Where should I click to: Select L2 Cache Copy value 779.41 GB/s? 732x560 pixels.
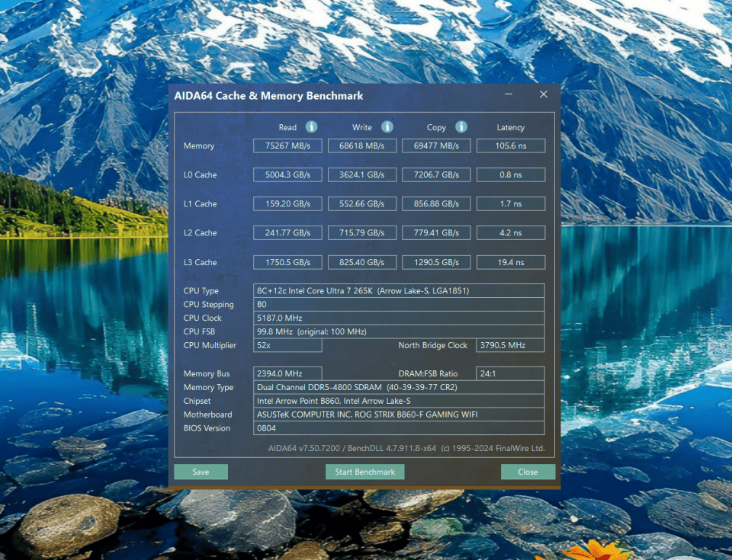[x=436, y=232]
